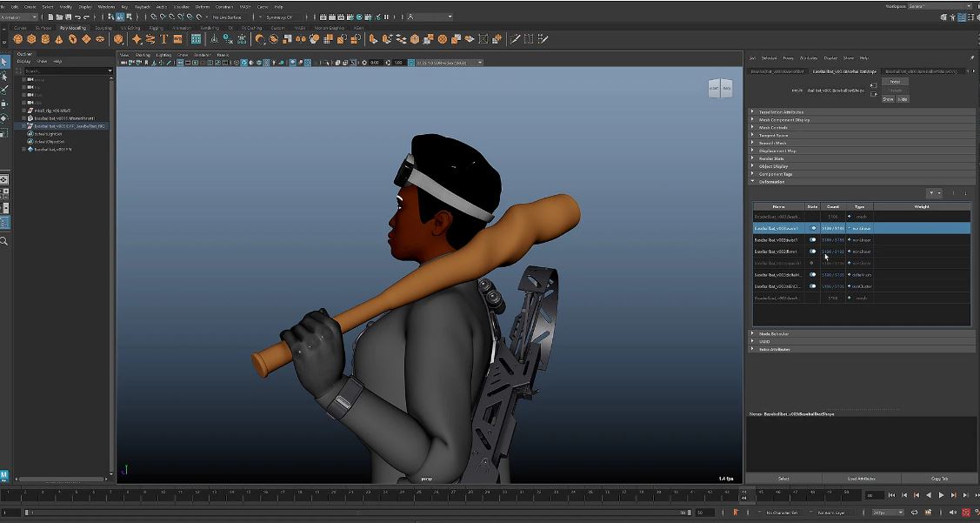
Task: Toggle state of the greyed-out nonLinear row
Action: point(812,263)
